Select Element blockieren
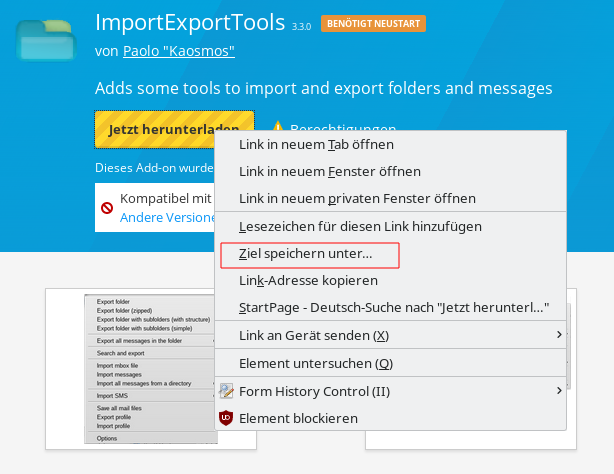The height and width of the screenshot is (474, 614). click(x=298, y=418)
